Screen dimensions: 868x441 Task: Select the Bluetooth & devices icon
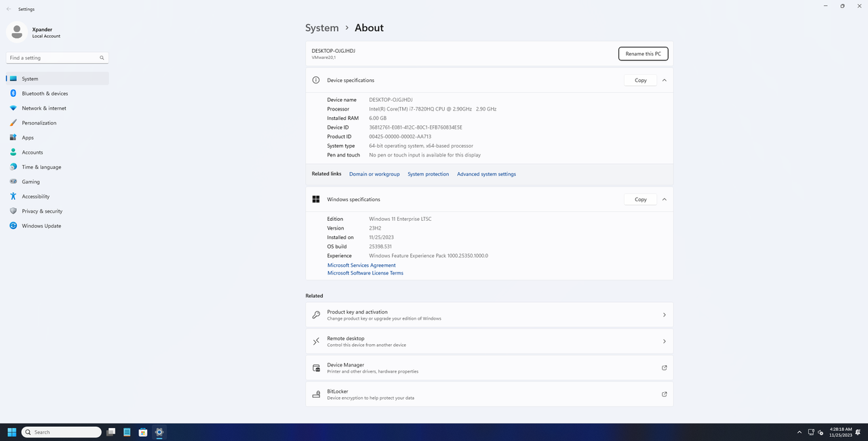pos(13,93)
